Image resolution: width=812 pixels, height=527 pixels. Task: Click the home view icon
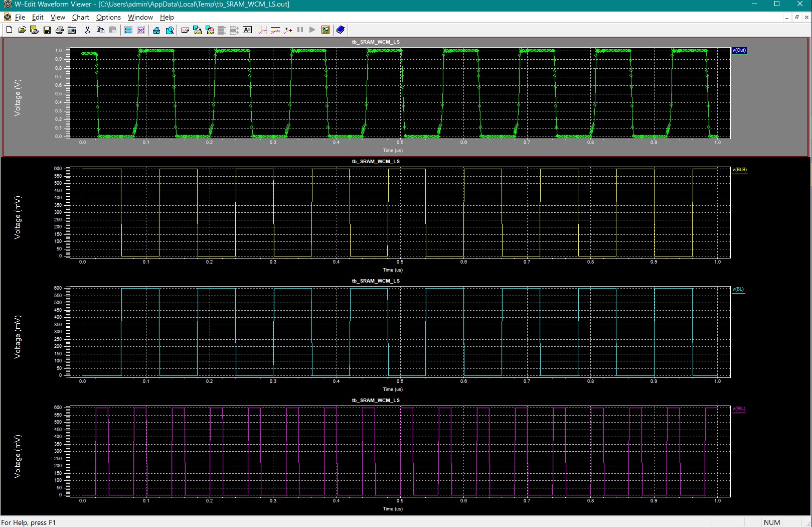coord(156,30)
